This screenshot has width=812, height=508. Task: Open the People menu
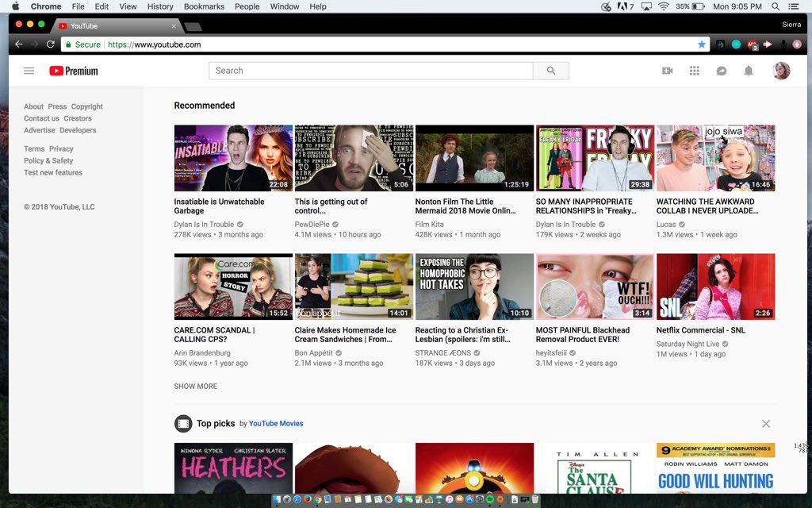tap(247, 6)
